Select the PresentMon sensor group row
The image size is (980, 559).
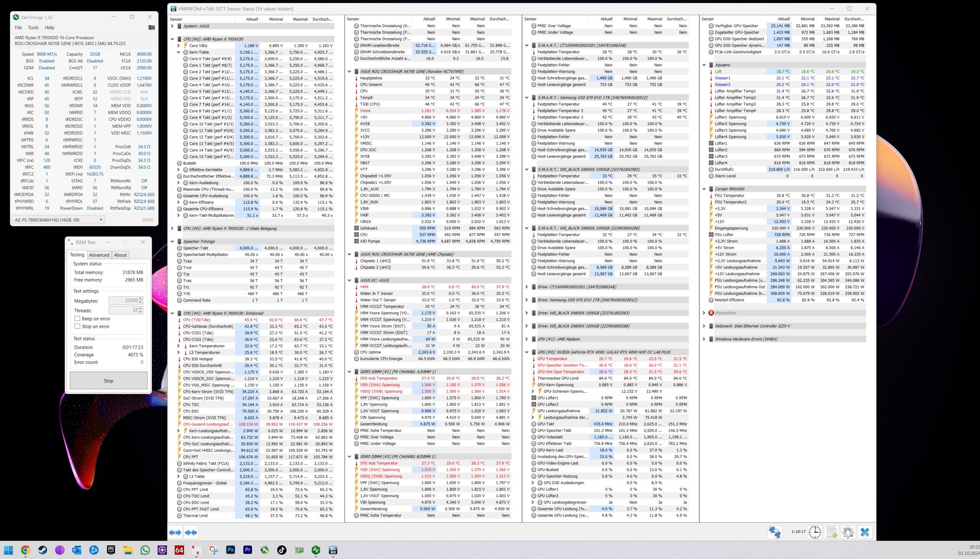(787, 313)
